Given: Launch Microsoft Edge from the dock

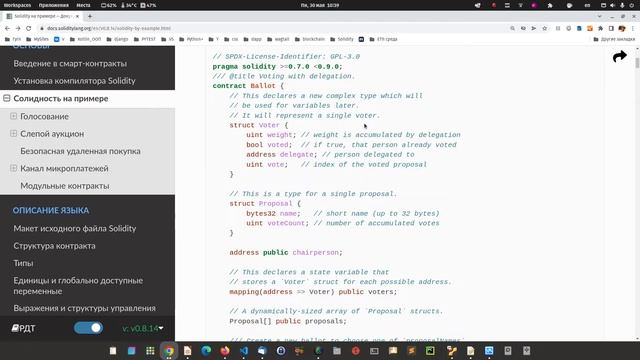Looking at the screenshot, I should click(206, 351).
